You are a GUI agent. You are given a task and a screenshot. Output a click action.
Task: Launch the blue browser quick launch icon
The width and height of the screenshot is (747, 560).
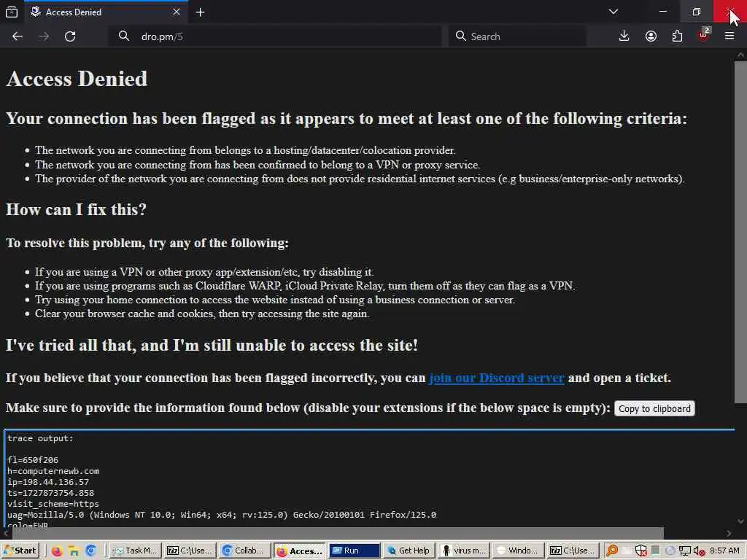[x=91, y=551]
